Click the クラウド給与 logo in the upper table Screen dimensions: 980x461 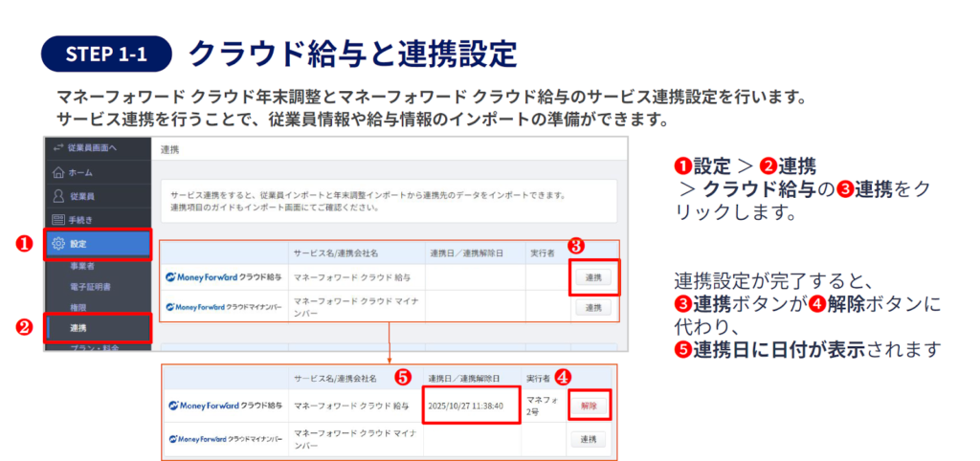coord(225,277)
